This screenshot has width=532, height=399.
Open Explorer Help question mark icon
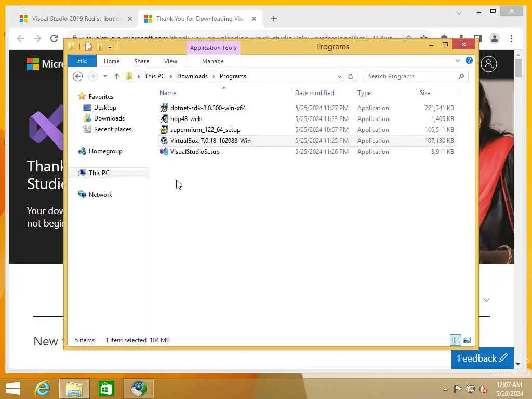point(469,60)
